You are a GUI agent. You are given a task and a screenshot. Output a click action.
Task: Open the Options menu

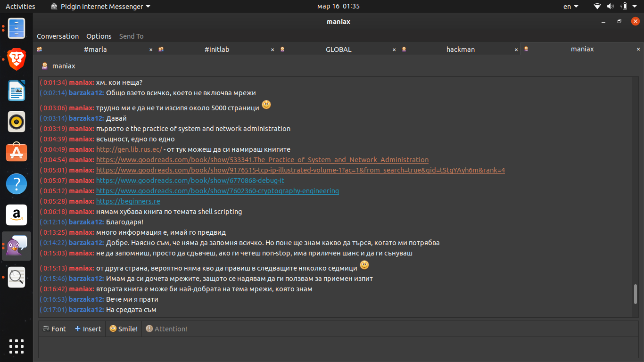(x=99, y=36)
